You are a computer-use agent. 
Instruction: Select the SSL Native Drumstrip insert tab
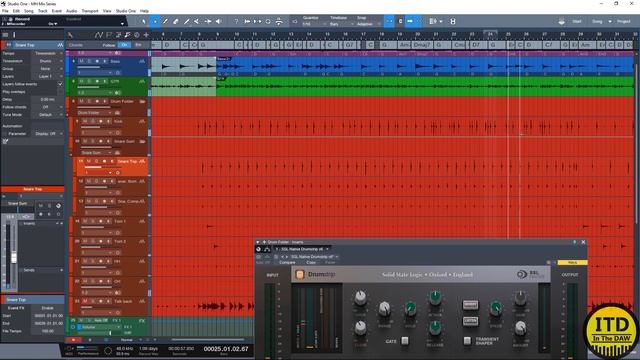[x=302, y=249]
